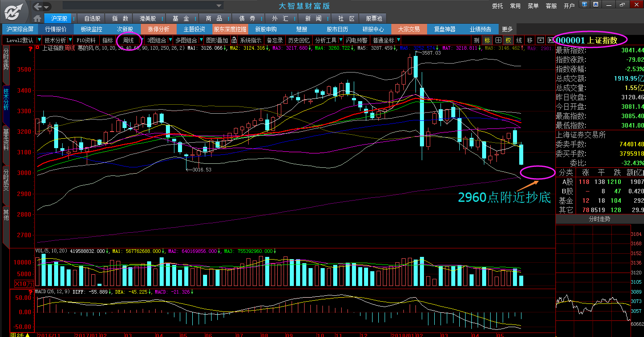Click the ×10万 volume unit marker

[x=24, y=283]
